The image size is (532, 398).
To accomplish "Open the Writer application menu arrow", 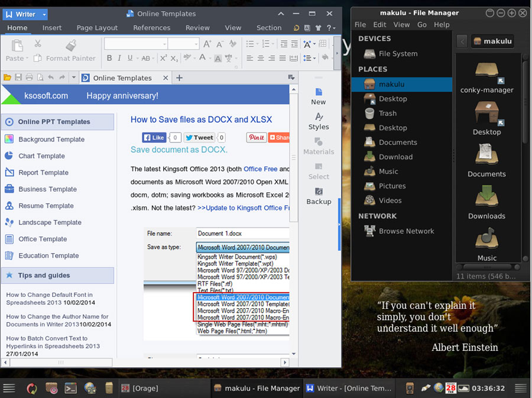I will tap(44, 15).
